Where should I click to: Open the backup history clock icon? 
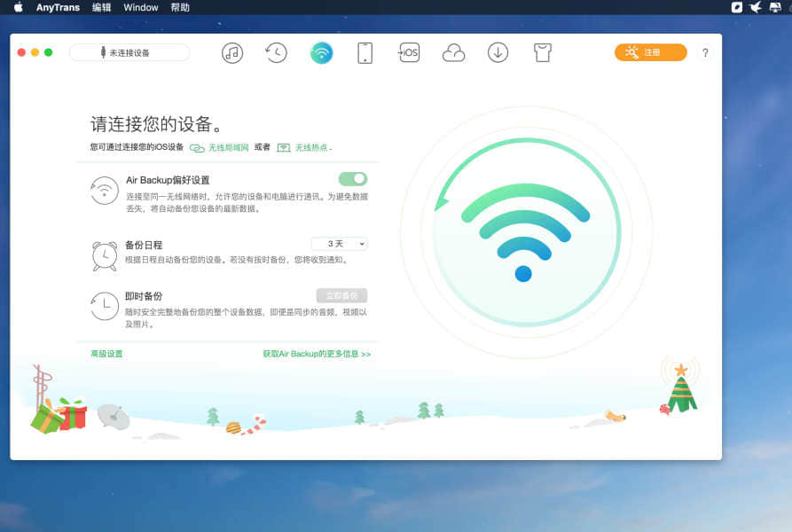(276, 52)
